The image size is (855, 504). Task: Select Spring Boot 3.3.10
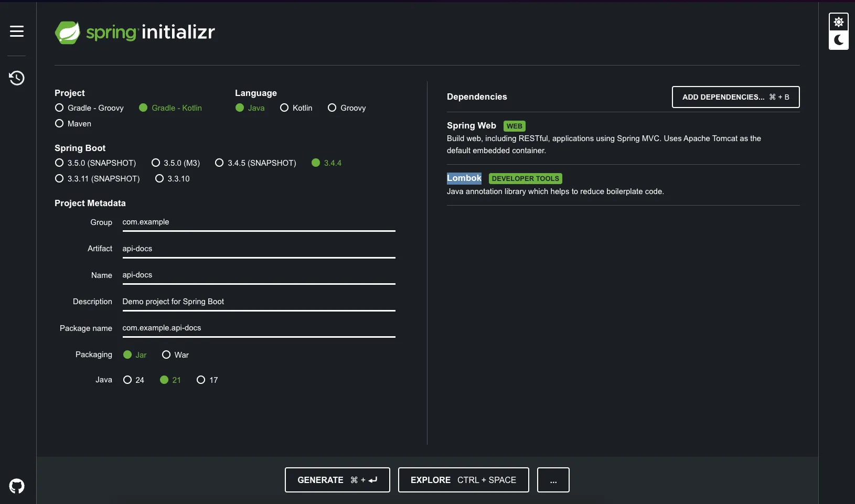point(173,179)
